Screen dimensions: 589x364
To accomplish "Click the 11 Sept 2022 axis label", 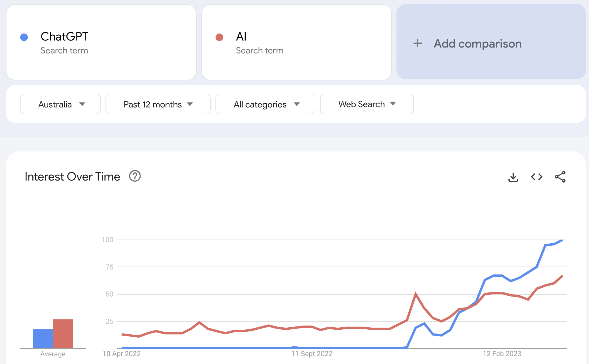I will point(312,354).
